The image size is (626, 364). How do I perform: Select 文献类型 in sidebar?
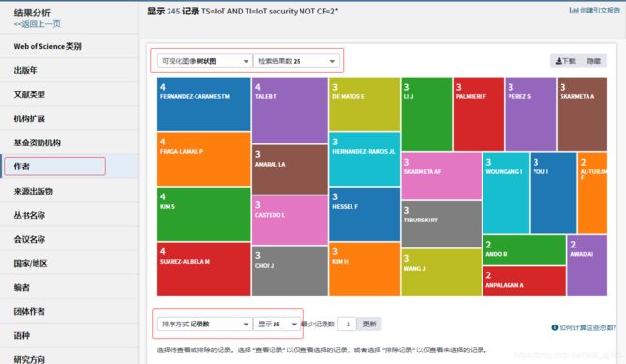(x=69, y=94)
